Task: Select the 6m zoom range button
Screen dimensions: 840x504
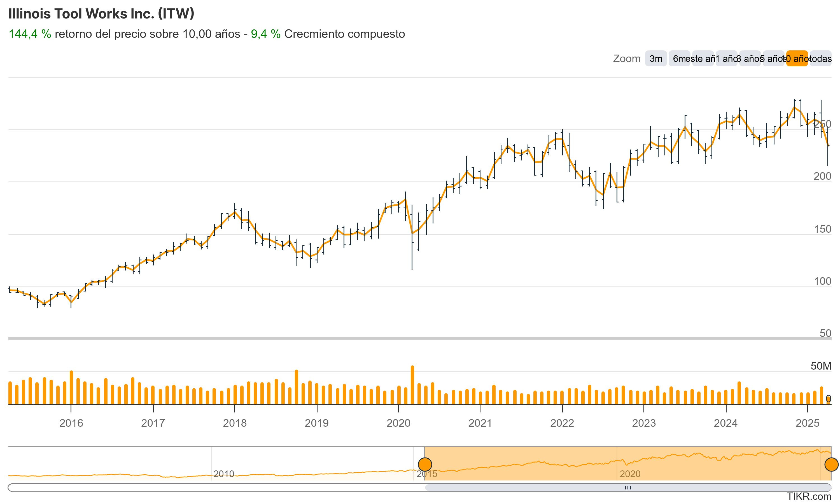Action: click(679, 59)
